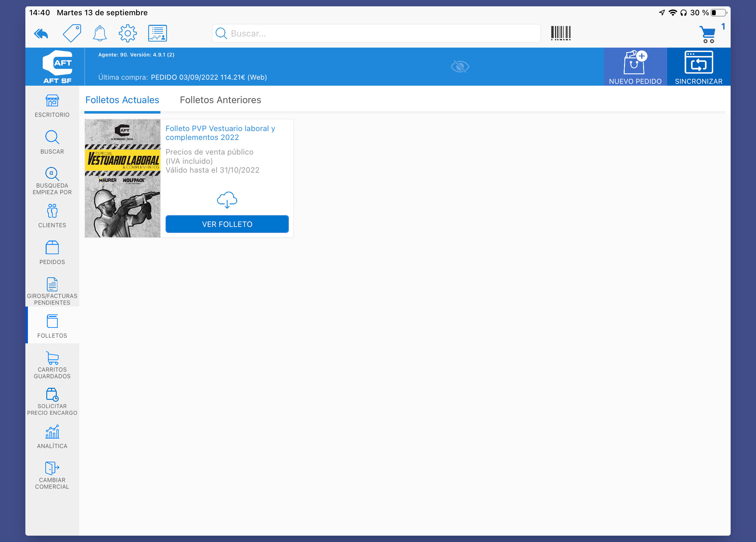
Task: Open Buscar in sidebar
Action: (x=52, y=142)
